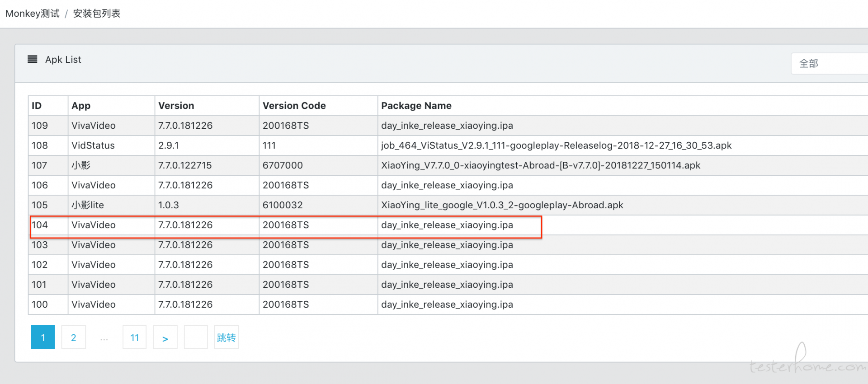The width and height of the screenshot is (868, 384).
Task: Select ID 105 cell
Action: (x=48, y=205)
